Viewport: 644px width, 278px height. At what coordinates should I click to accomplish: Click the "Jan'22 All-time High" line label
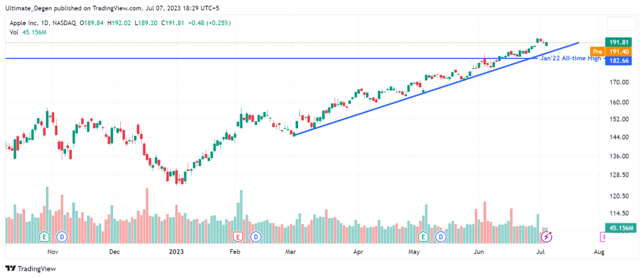(x=570, y=58)
